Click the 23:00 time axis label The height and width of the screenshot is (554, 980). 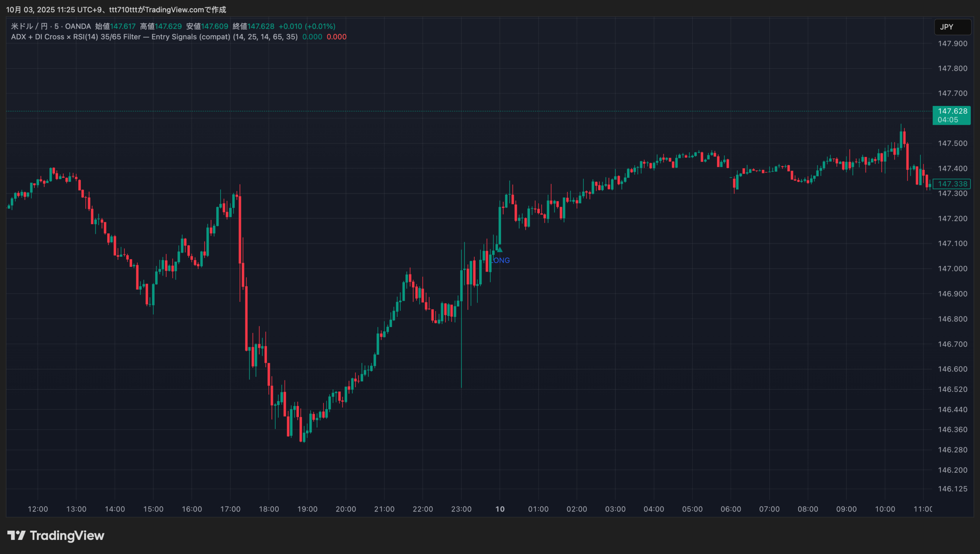tap(461, 509)
